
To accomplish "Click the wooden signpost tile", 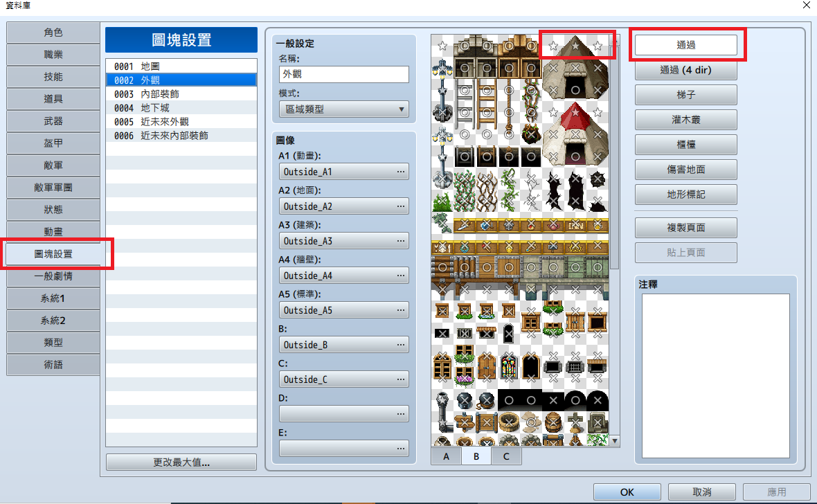I will tap(465, 422).
